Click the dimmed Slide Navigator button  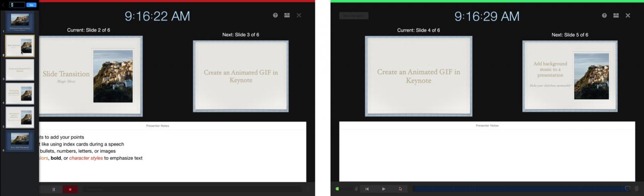354,16
